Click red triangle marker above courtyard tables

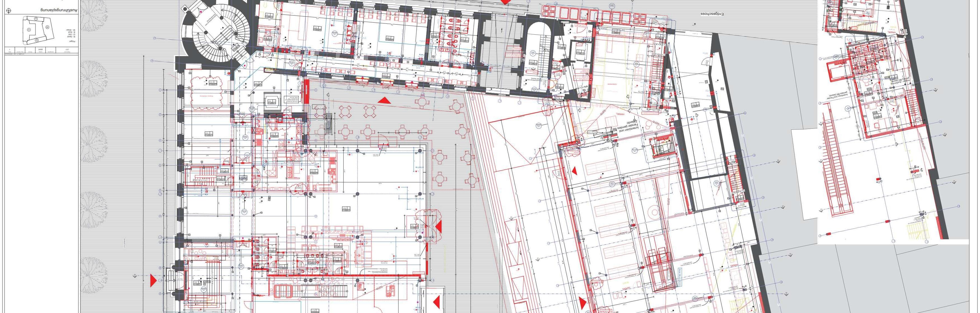384,101
